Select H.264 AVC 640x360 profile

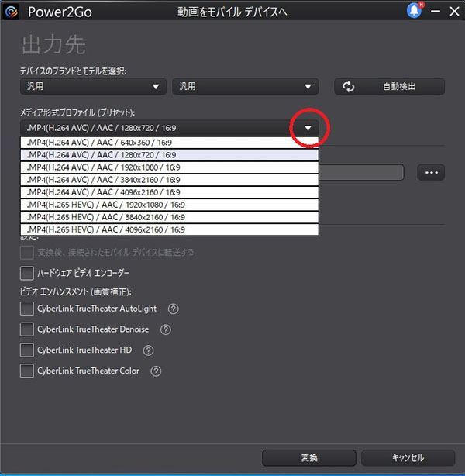[170, 143]
